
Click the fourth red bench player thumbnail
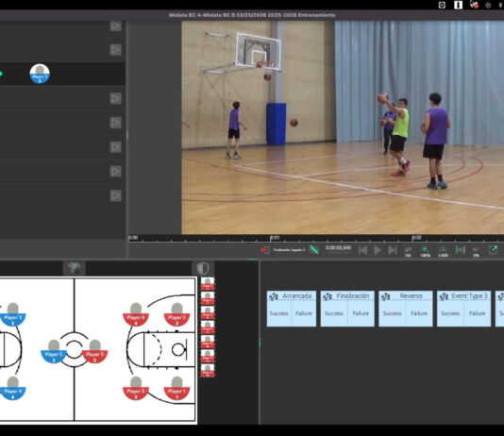point(208,327)
